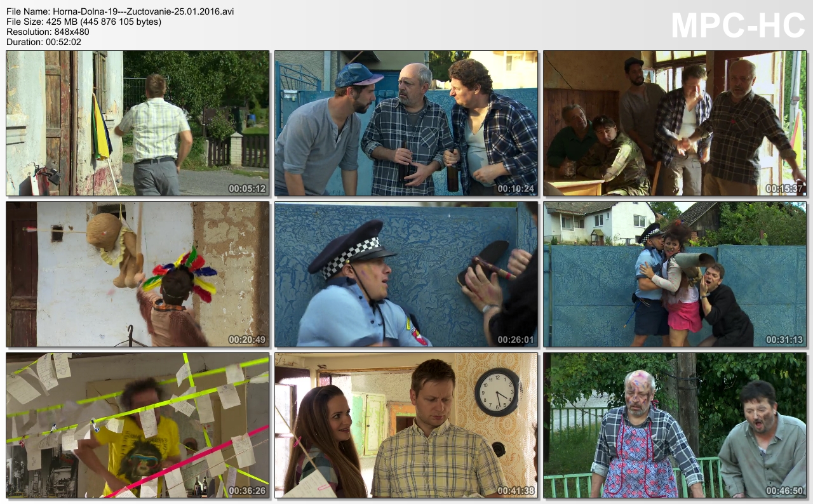Screen dimensions: 813x504
Task: Click the 00:46:50 timestamp label
Action: tap(784, 491)
